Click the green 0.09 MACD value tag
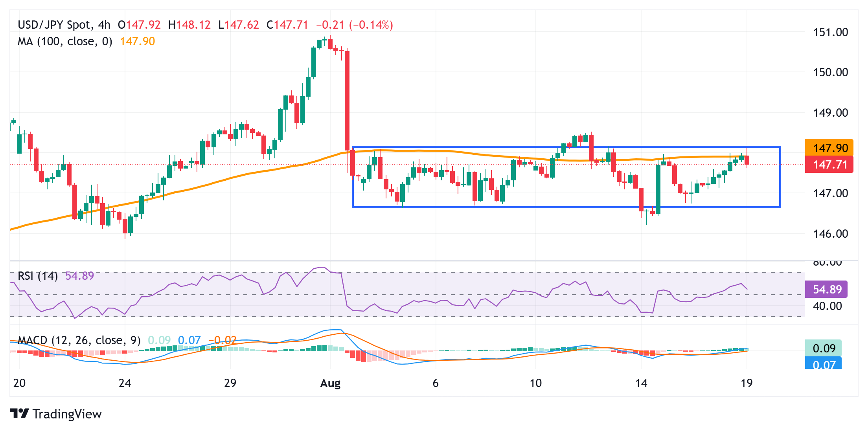 coord(823,348)
